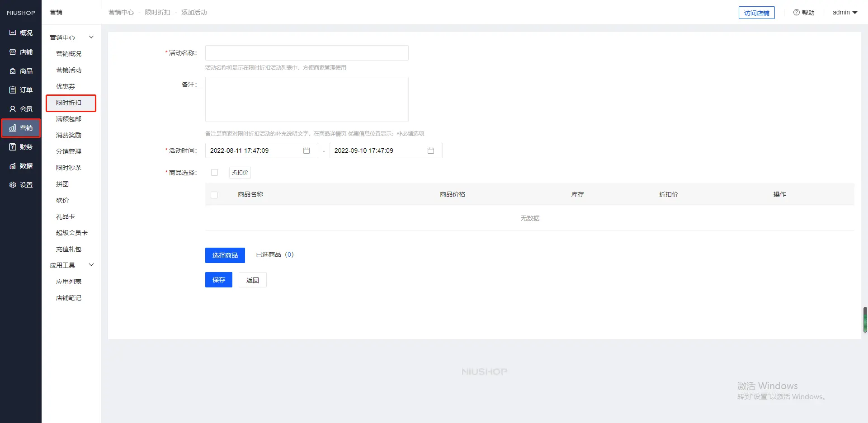Screen dimensions: 868x423
Task: Go to 优惠券 in the marketing menu
Action: coord(66,86)
